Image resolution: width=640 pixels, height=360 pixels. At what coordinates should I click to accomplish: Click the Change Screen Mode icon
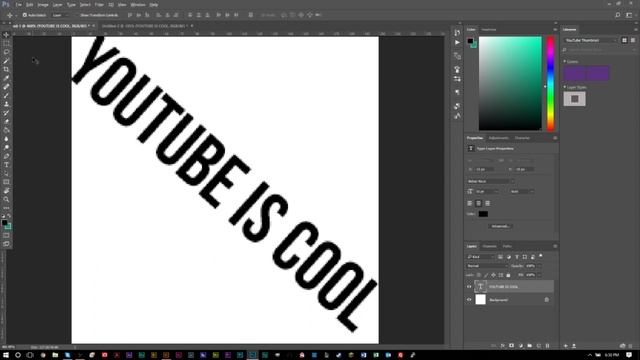(6, 244)
